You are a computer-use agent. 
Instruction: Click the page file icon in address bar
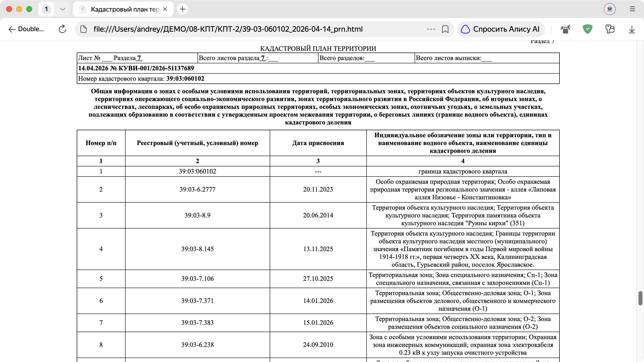[x=83, y=29]
